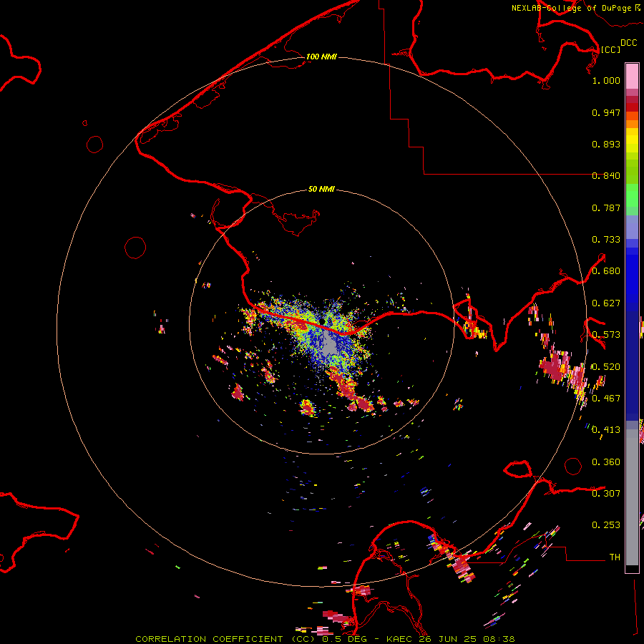Select the 0.947 scale value

tap(606, 112)
